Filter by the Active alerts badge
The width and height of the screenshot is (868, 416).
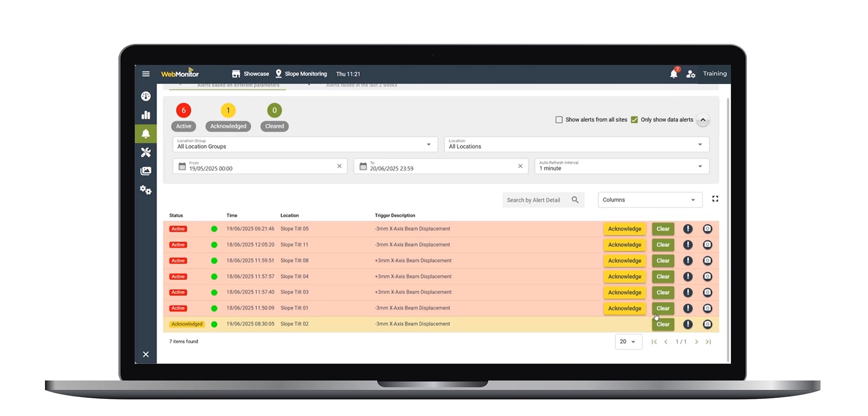pyautogui.click(x=183, y=111)
